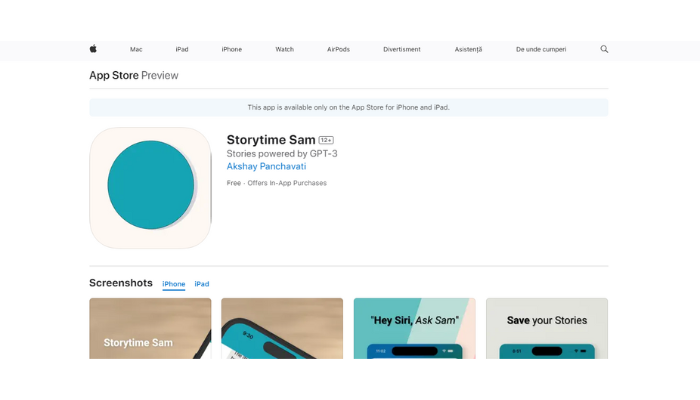Open the Save your Stories screenshot
This screenshot has height=400, width=700.
547,329
